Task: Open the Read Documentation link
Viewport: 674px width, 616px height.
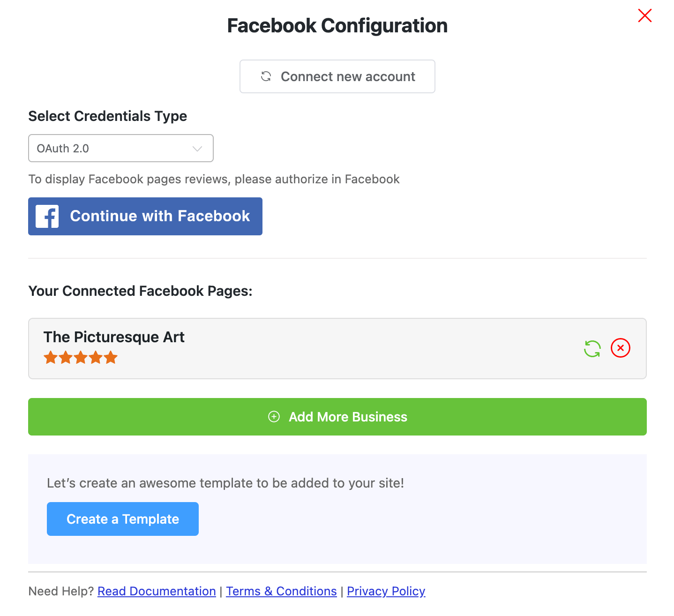Action: (157, 591)
